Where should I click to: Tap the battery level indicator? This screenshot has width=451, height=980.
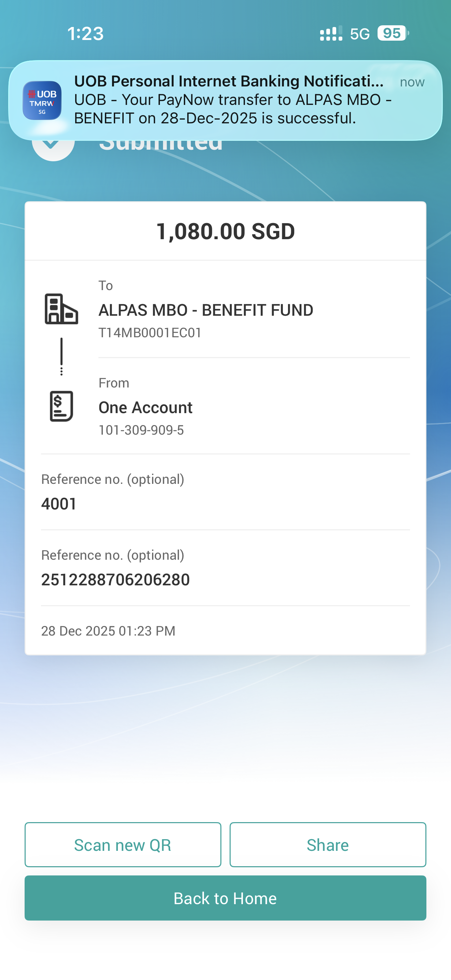[x=393, y=33]
